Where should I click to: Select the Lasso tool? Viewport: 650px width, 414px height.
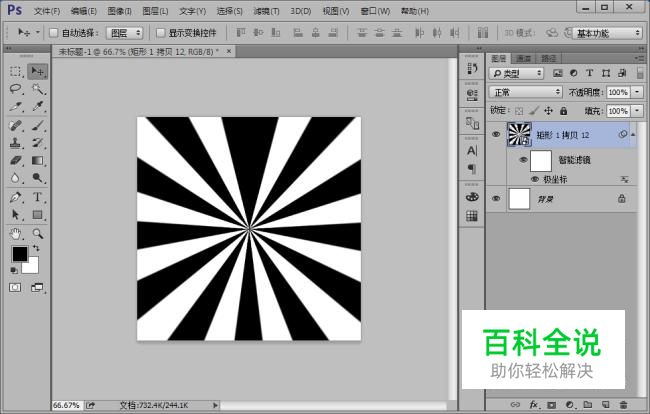coord(15,89)
